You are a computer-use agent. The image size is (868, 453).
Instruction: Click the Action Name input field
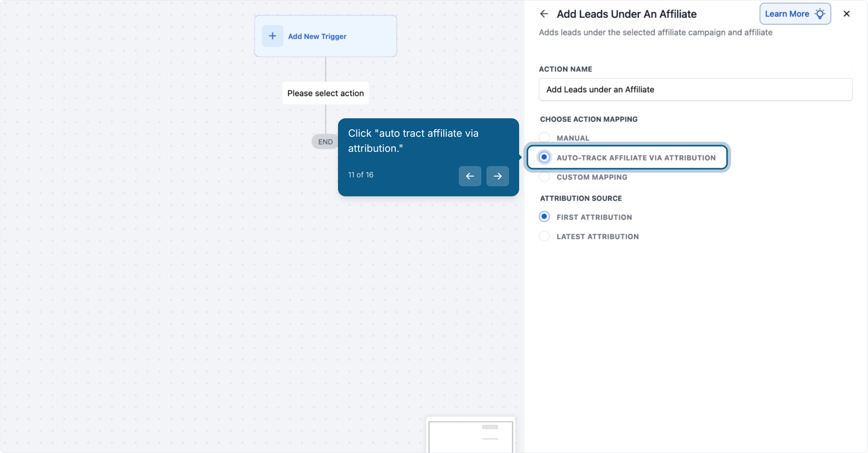pyautogui.click(x=695, y=89)
